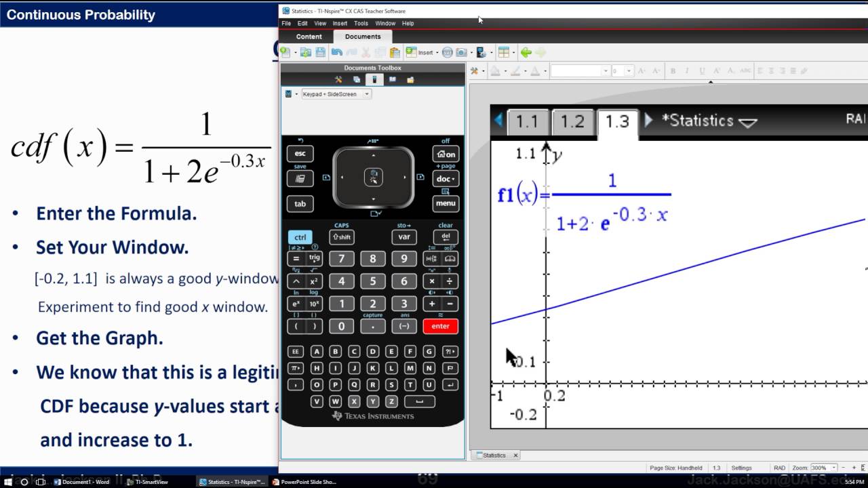Click the negative (−) key on keypad
This screenshot has height=488, width=868.
point(404,326)
